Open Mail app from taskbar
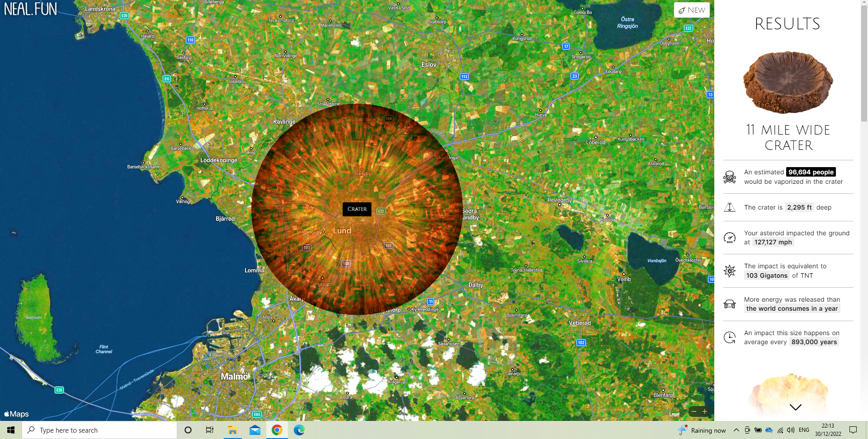868x439 pixels. point(255,430)
